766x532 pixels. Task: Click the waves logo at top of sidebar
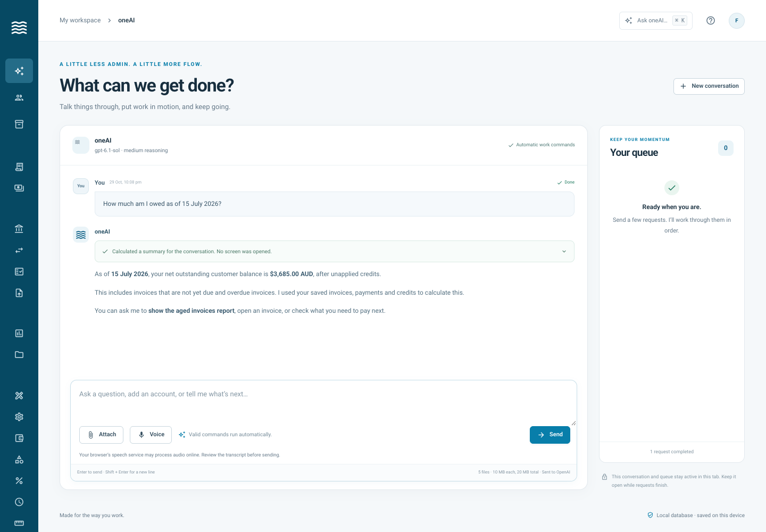(19, 27)
